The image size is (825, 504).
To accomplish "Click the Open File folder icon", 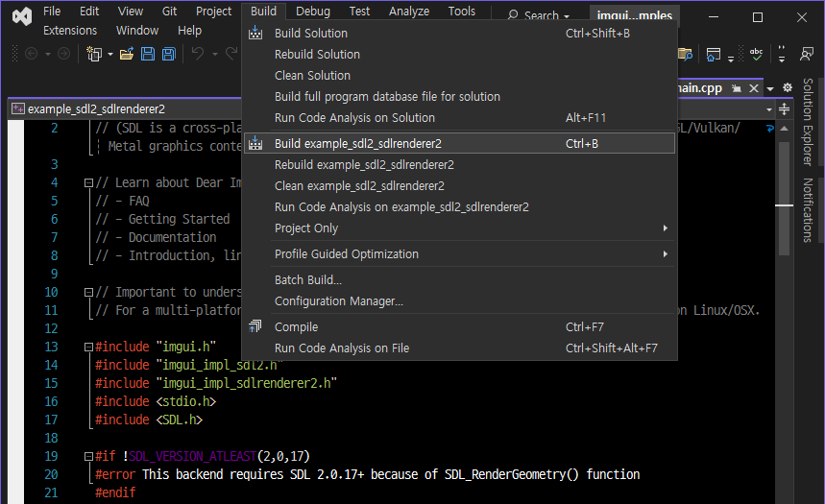I will coord(127,54).
